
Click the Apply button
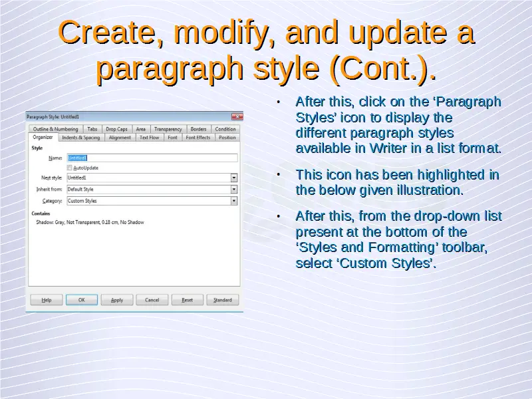click(117, 300)
